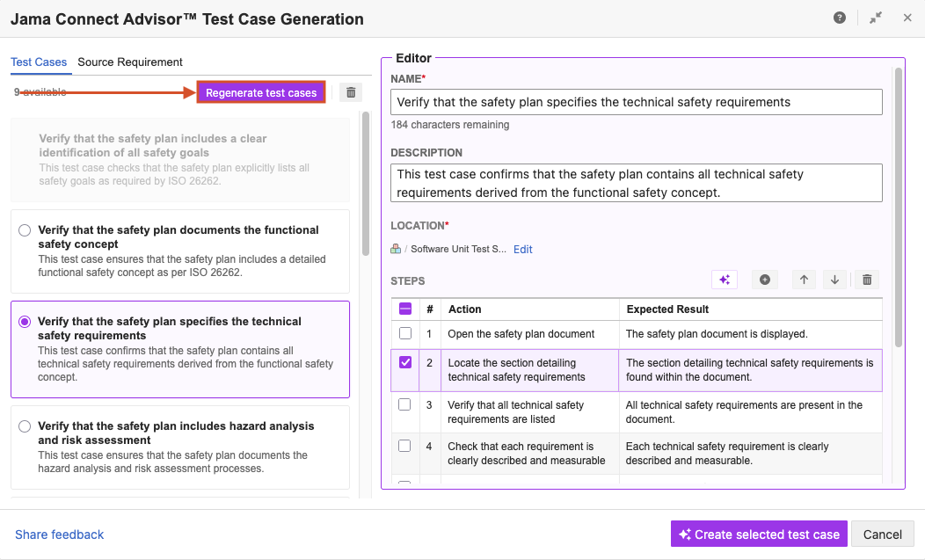925x560 pixels.
Task: Click into the Description text box
Action: tap(637, 183)
